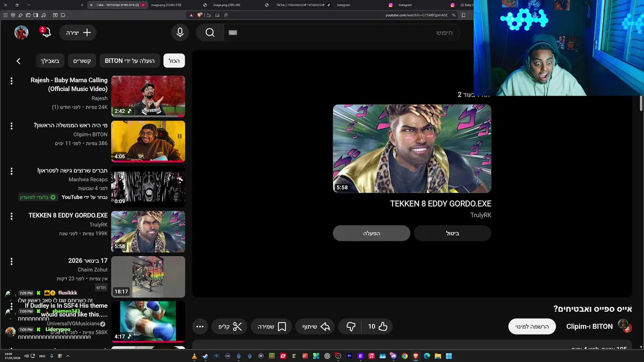Close the active YouTube browser tab
The image size is (644, 362).
point(91,5)
